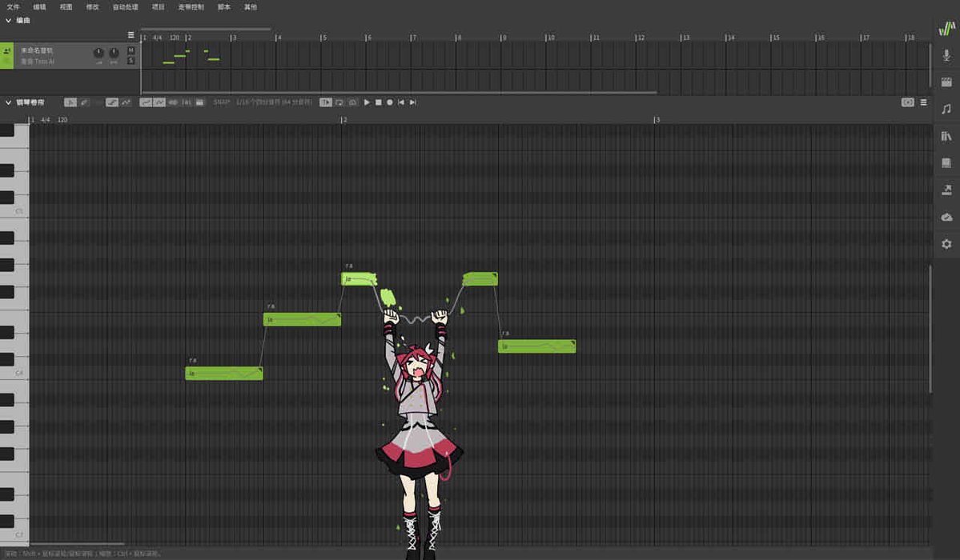960x560 pixels.
Task: Click the Synthesizer V logo icon
Action: click(946, 28)
